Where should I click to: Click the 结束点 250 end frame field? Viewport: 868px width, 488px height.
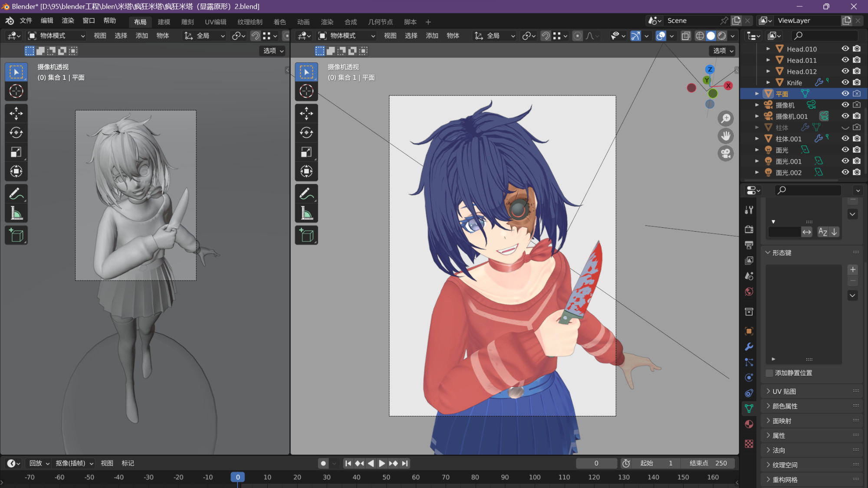[x=708, y=463]
